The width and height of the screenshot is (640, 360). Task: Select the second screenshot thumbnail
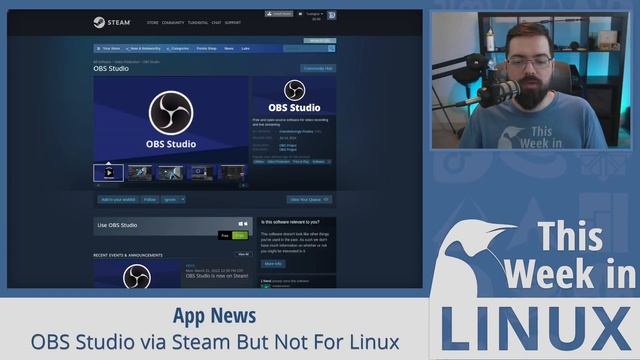point(140,173)
